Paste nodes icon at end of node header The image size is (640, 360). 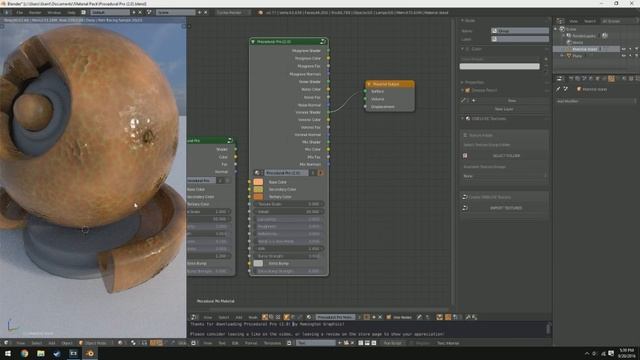click(x=475, y=317)
